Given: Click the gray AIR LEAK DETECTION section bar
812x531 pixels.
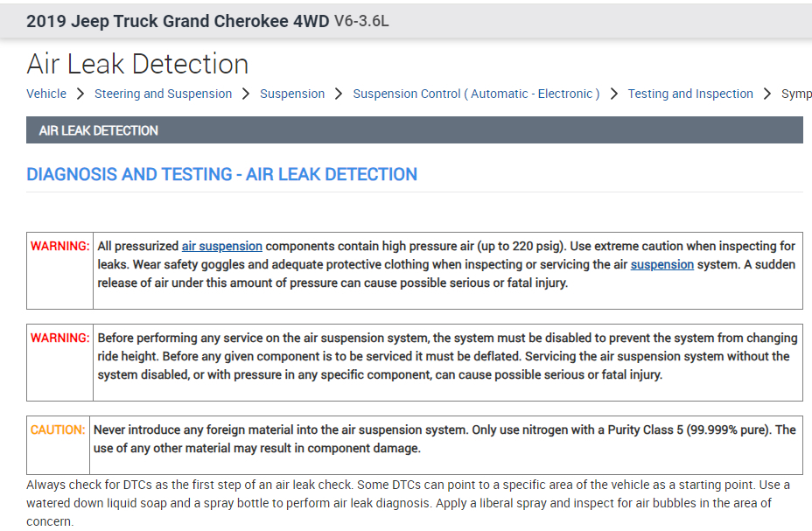Looking at the screenshot, I should (415, 130).
